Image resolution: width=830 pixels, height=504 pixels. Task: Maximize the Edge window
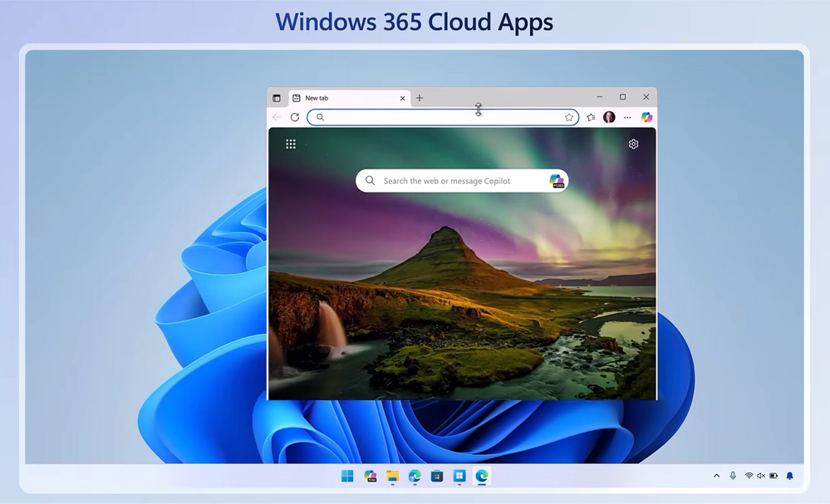(x=622, y=97)
